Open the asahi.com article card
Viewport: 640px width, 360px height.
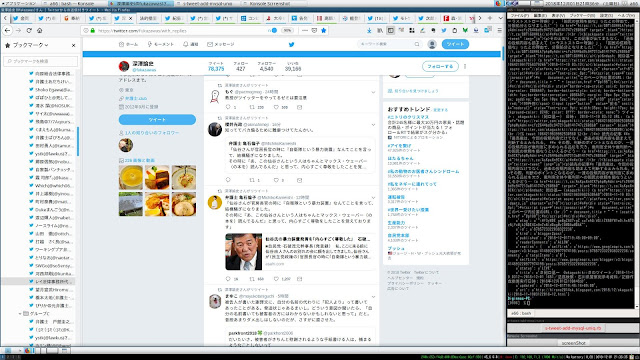pyautogui.click(x=300, y=251)
